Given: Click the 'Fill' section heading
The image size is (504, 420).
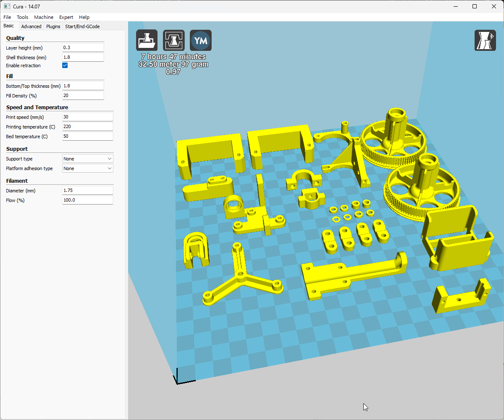Looking at the screenshot, I should click(9, 76).
